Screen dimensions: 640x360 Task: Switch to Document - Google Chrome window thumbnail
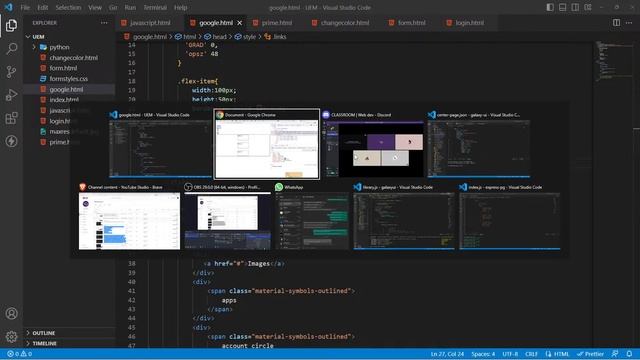tap(267, 144)
